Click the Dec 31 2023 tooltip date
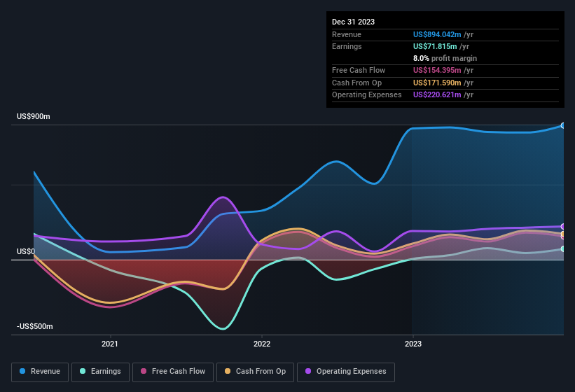This screenshot has width=575, height=392. click(353, 22)
